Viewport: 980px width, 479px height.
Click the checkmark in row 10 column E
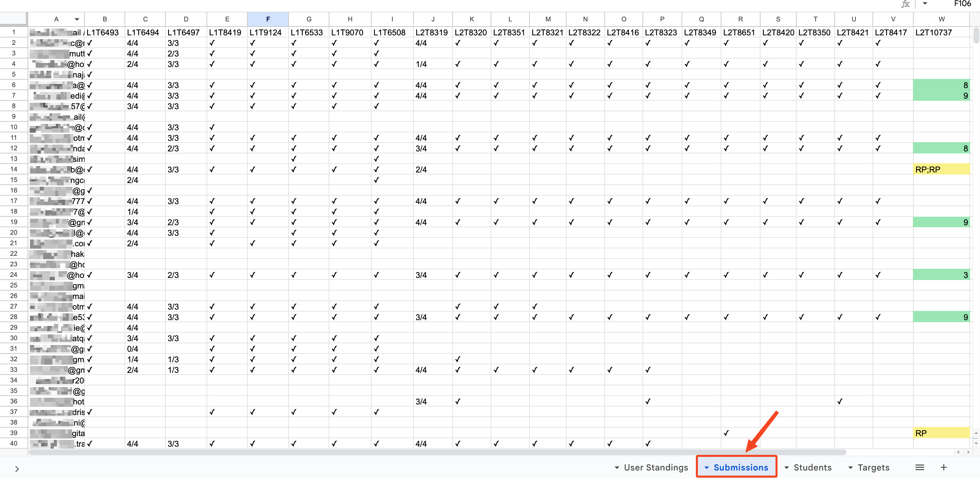point(212,127)
